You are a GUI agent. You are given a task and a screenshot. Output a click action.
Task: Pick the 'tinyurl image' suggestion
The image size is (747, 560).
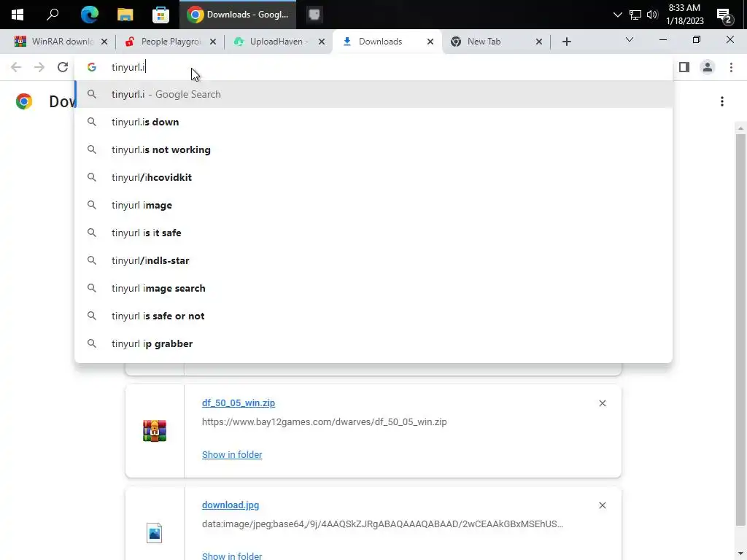(373, 205)
